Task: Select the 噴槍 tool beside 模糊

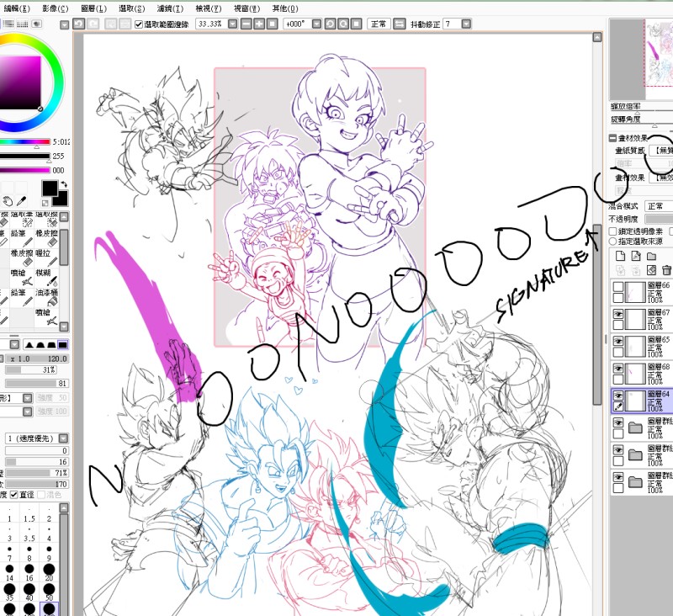Action: point(22,278)
